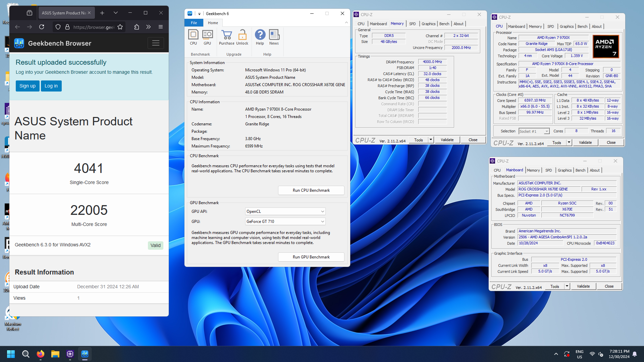Click Validate in the Mainboard CPU-Z window

pos(583,286)
